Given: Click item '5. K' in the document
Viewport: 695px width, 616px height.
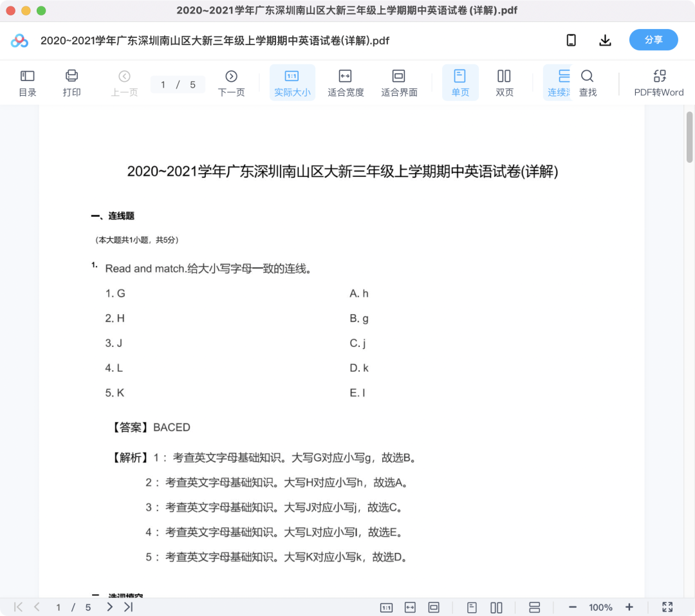Looking at the screenshot, I should (115, 393).
